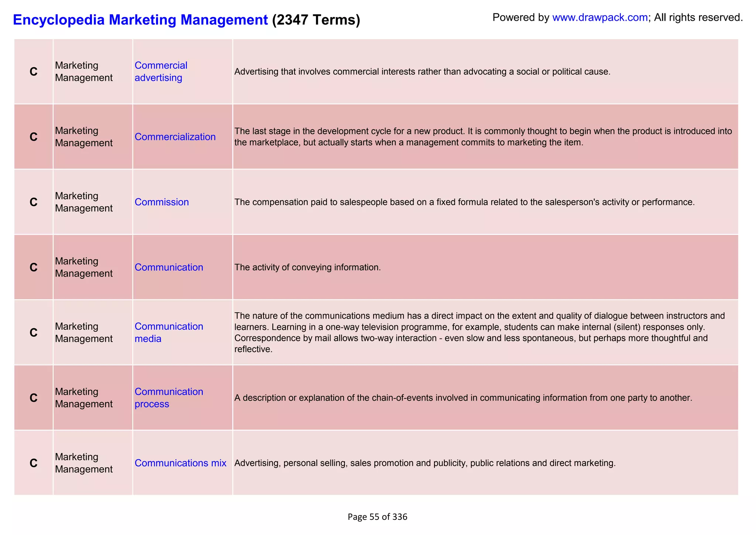Click the Communications mix definition text
756x535 pixels.
[425, 463]
